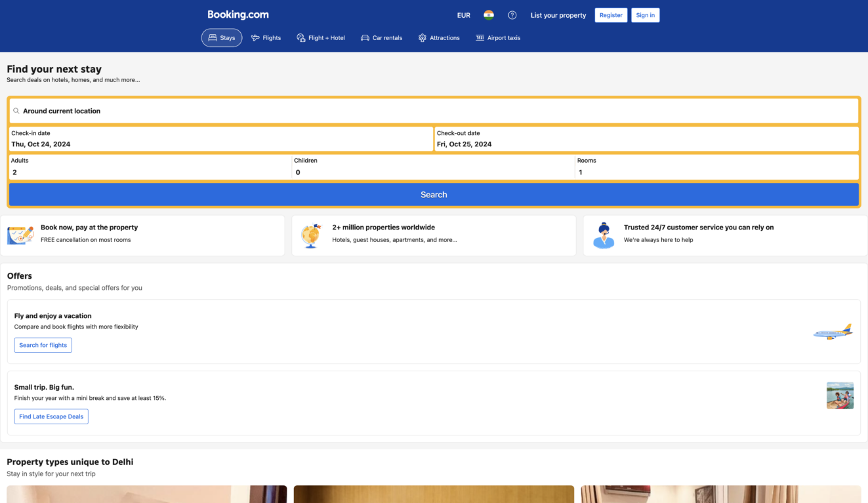Click the Sign in button
This screenshot has width=868, height=503.
[x=645, y=14]
